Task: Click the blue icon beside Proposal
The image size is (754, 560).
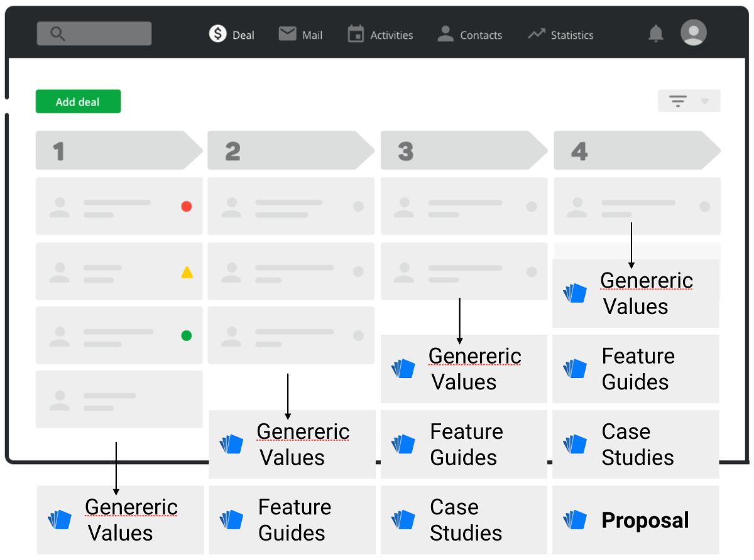Action: [575, 520]
